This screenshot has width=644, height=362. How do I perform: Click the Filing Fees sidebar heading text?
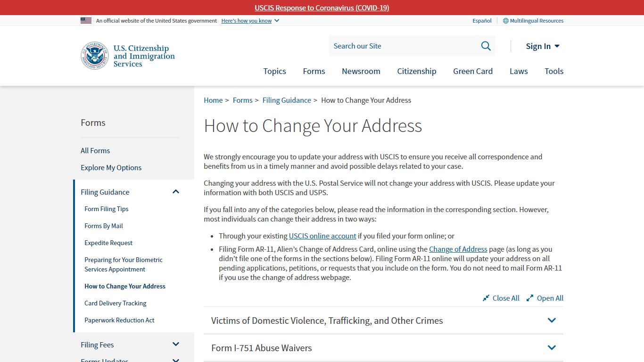point(97,345)
